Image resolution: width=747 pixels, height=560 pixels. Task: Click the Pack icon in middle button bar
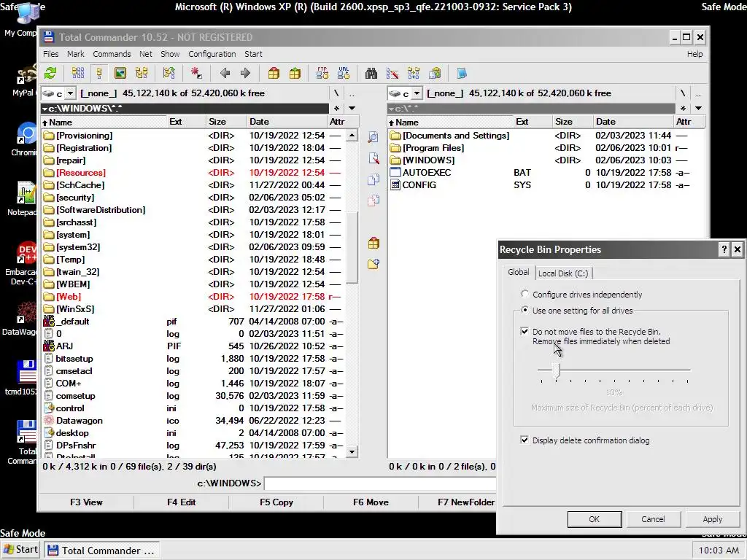click(x=373, y=244)
